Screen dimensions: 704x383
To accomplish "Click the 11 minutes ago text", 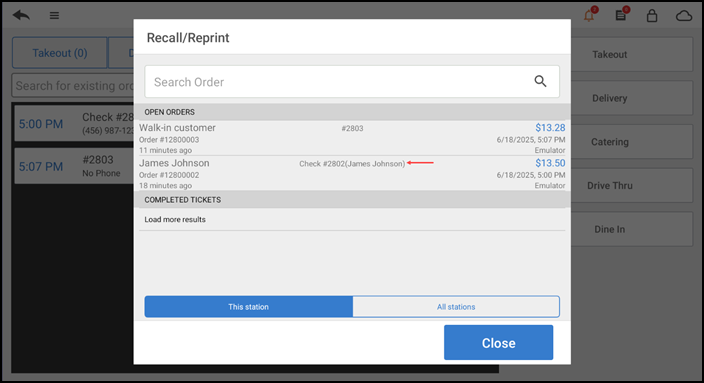I will [165, 150].
